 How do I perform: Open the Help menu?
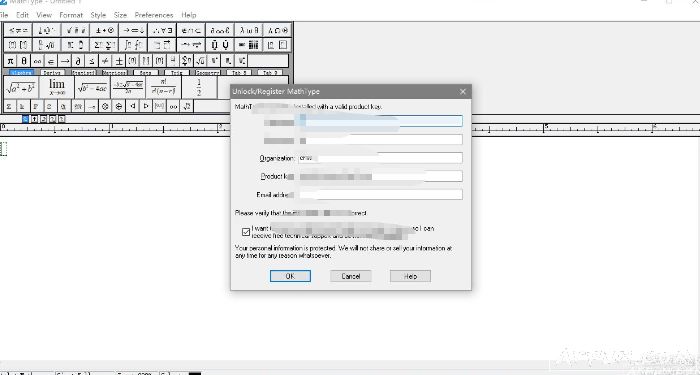click(x=189, y=15)
